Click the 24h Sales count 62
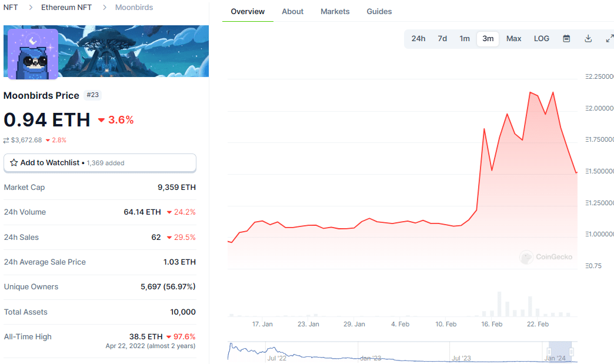The image size is (614, 364). point(156,237)
